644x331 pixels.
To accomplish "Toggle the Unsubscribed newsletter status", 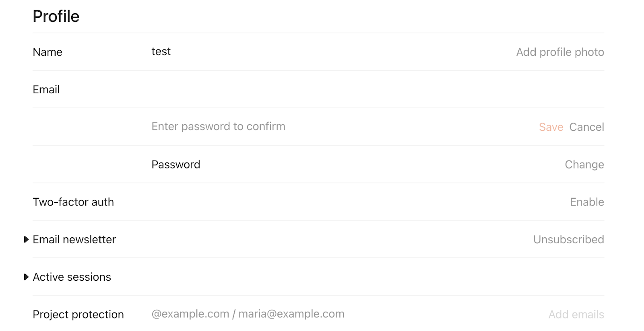I will pyautogui.click(x=568, y=240).
